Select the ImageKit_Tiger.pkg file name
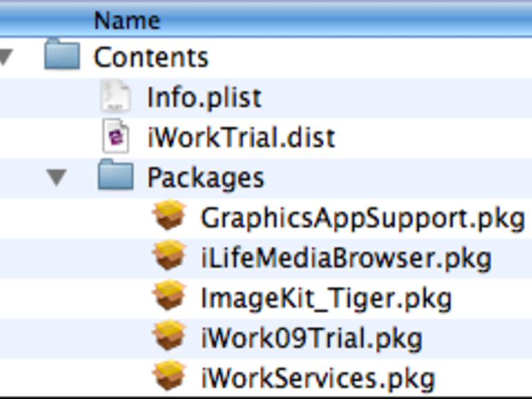Screen dimensions: 532x399 click(325, 298)
